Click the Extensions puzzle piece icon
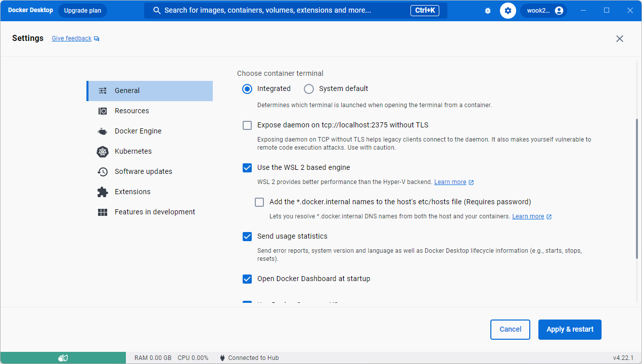 (x=103, y=192)
